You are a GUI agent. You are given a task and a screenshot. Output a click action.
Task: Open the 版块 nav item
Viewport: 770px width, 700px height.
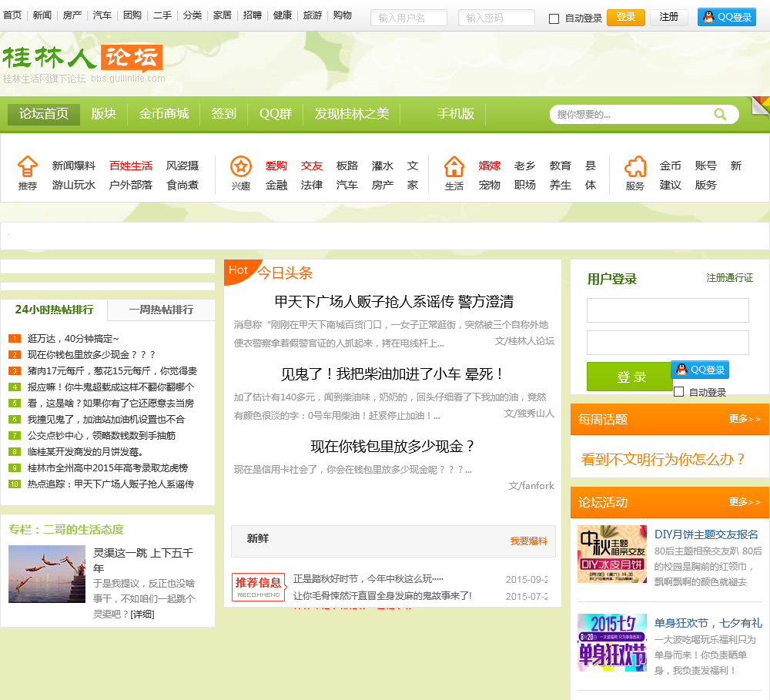(x=104, y=114)
